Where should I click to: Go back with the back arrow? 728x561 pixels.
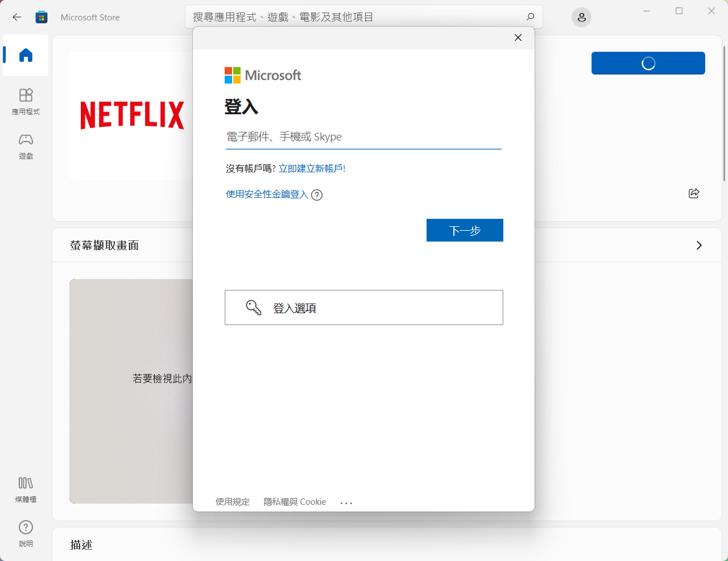tap(17, 18)
